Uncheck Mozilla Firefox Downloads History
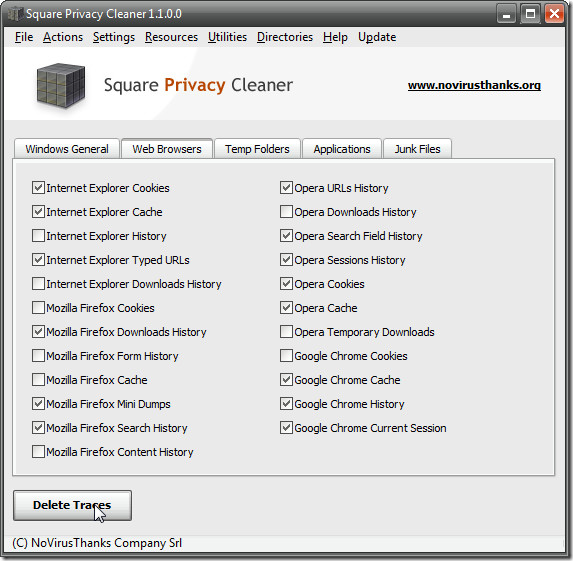The image size is (573, 561). 38,332
